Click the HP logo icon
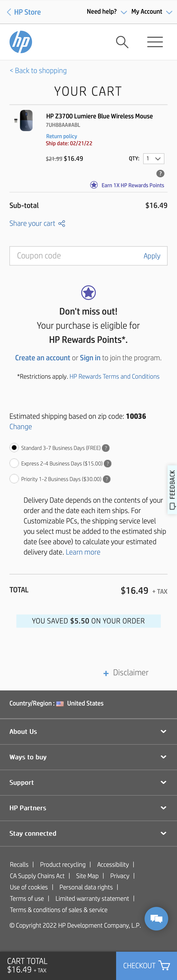This screenshot has width=177, height=980. tap(21, 42)
